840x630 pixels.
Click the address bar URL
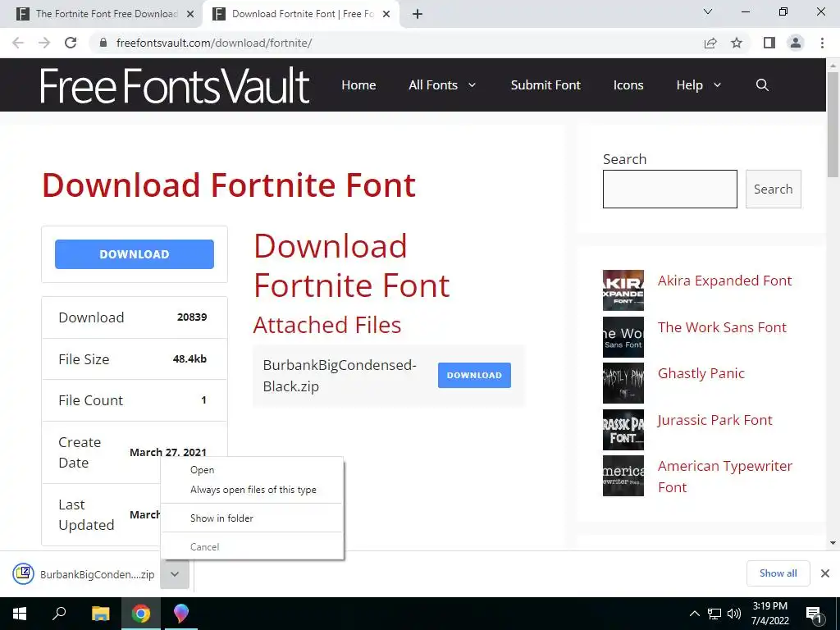point(214,43)
